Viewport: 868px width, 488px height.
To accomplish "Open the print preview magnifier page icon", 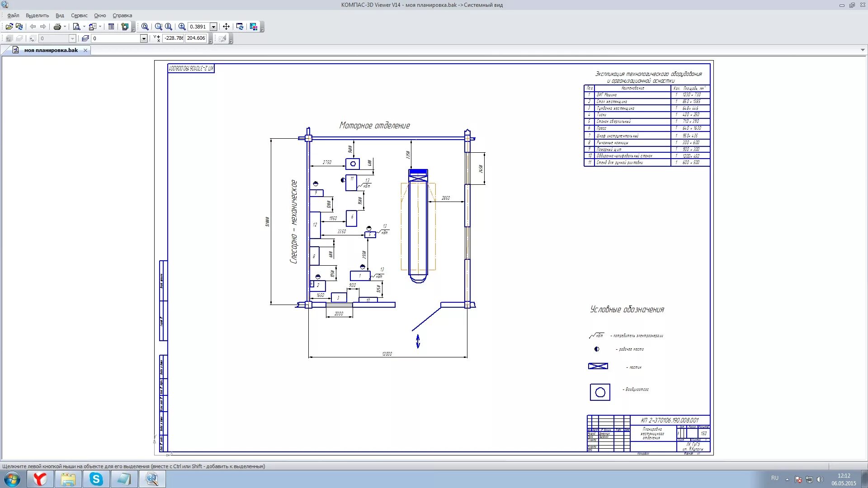I will click(76, 27).
